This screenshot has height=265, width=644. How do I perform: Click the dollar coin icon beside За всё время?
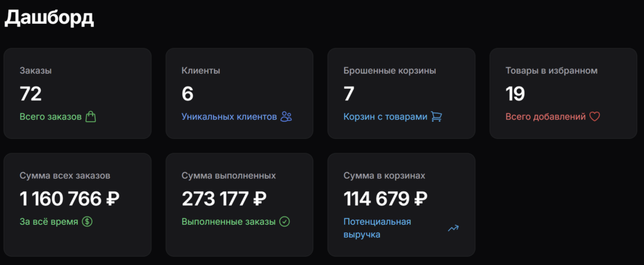coord(87,221)
